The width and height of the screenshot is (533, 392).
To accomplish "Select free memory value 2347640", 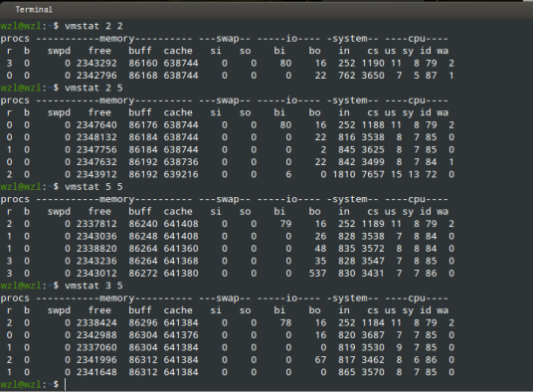I will point(96,125).
